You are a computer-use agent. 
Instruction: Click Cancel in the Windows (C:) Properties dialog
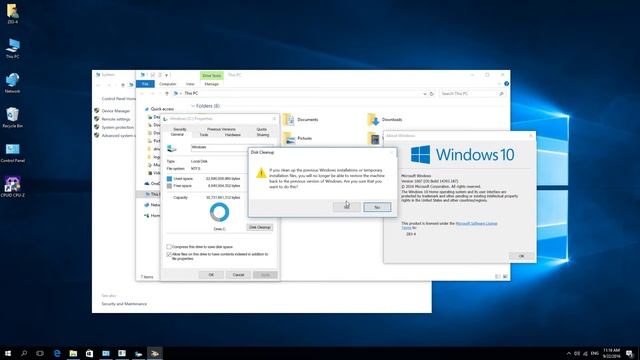(x=238, y=275)
